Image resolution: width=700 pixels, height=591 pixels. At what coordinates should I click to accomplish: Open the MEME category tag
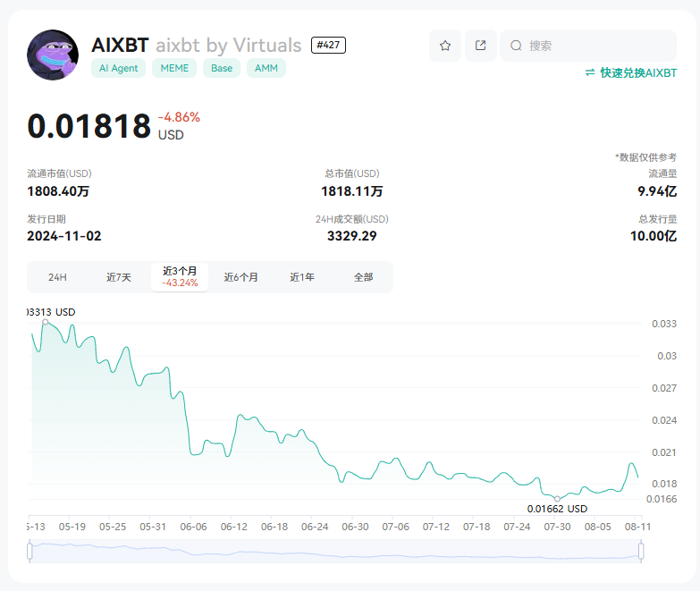pyautogui.click(x=174, y=68)
